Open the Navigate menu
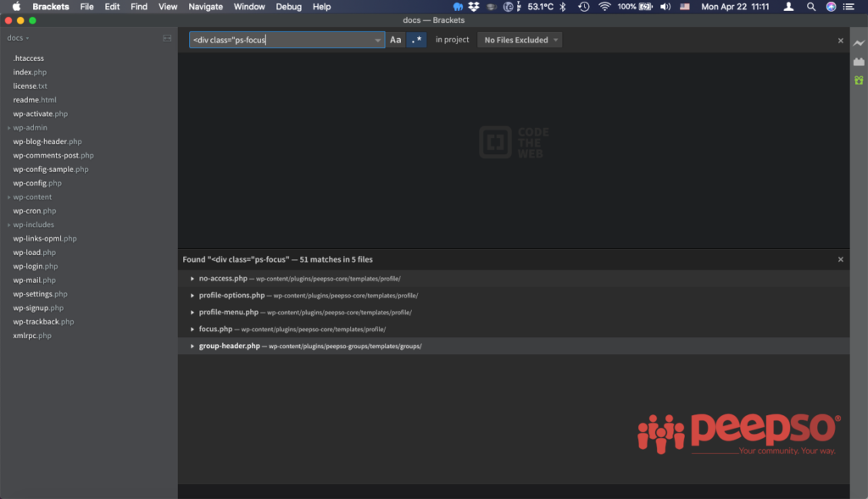Screen dimensions: 868x499 click(205, 7)
